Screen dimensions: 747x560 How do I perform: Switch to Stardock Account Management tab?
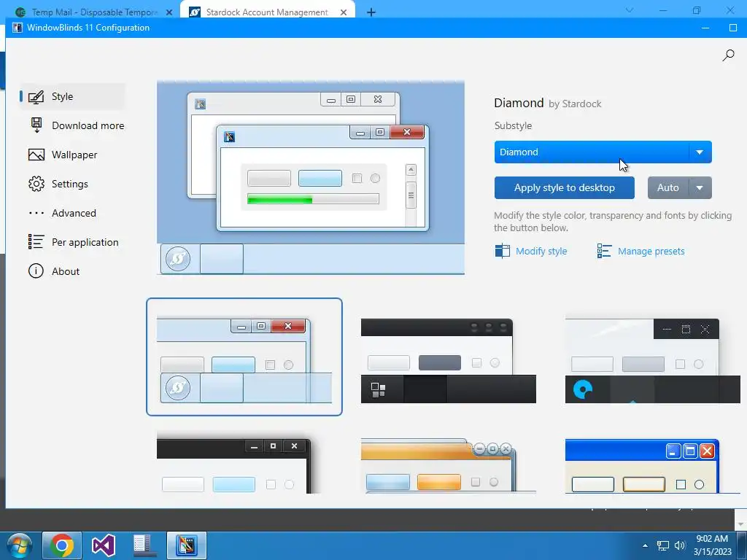click(267, 12)
